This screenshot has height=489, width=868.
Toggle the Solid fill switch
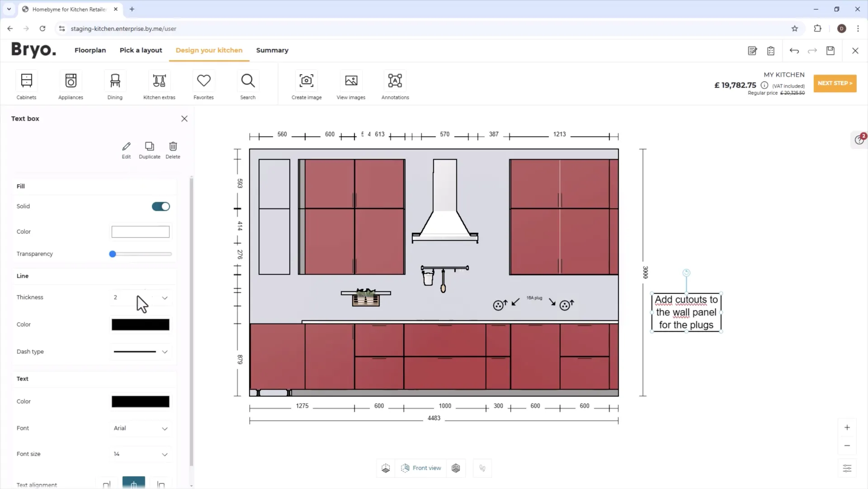[x=160, y=207]
